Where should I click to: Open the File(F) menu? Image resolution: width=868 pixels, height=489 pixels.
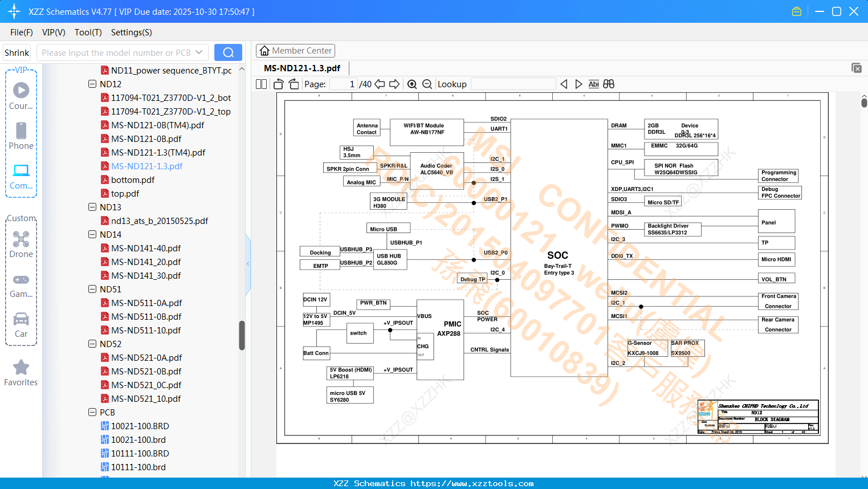(x=22, y=32)
